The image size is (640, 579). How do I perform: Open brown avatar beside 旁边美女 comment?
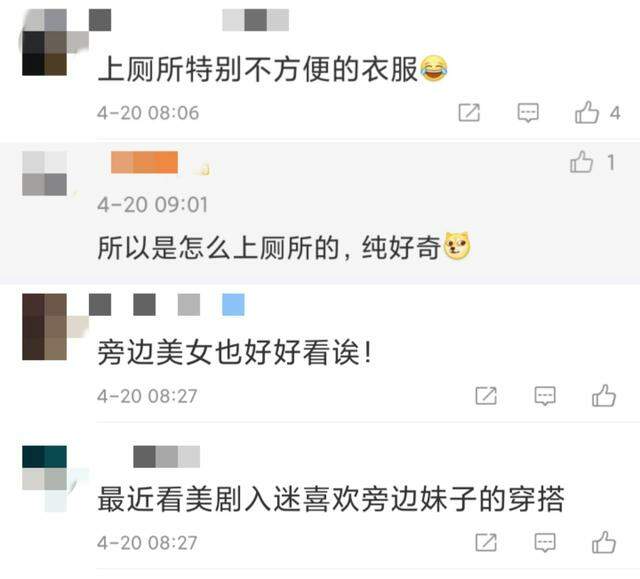point(44,326)
